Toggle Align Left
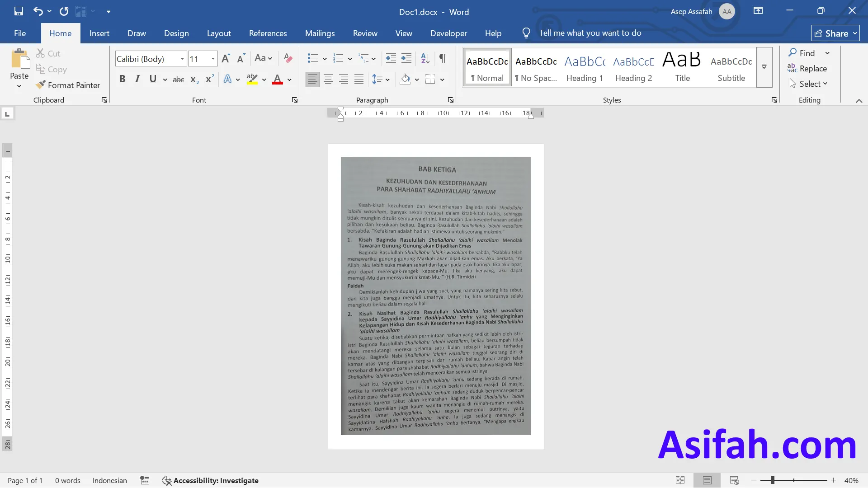Screen dimensions: 868x488 [x=312, y=80]
